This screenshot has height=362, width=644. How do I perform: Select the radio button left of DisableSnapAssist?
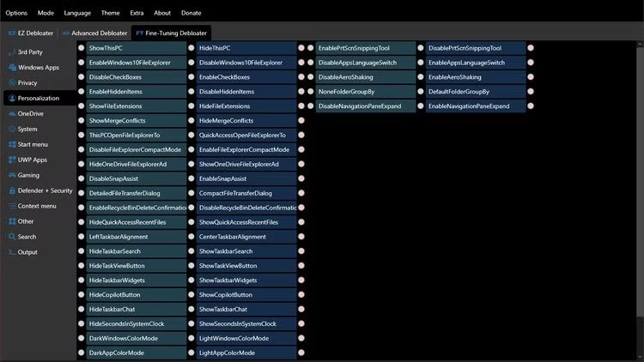[x=82, y=178]
